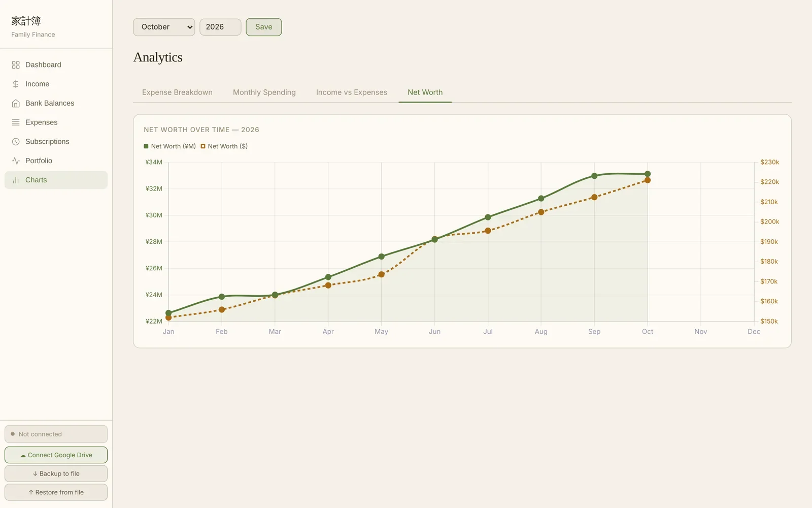812x508 pixels.
Task: Toggle the Net Worth ($) legend series
Action: [224, 146]
